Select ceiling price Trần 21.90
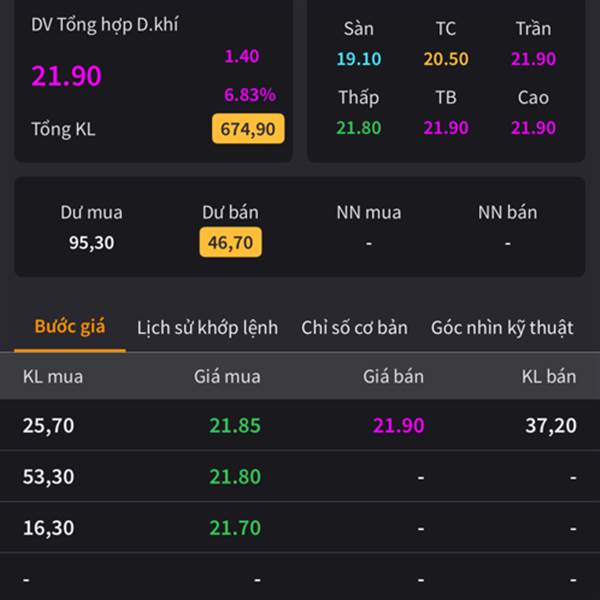Screen dimensions: 600x600 pyautogui.click(x=533, y=59)
